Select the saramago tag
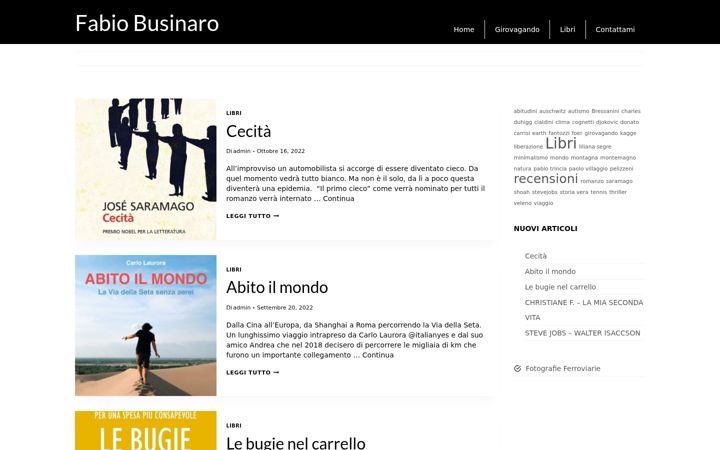This screenshot has height=450, width=720. [619, 181]
